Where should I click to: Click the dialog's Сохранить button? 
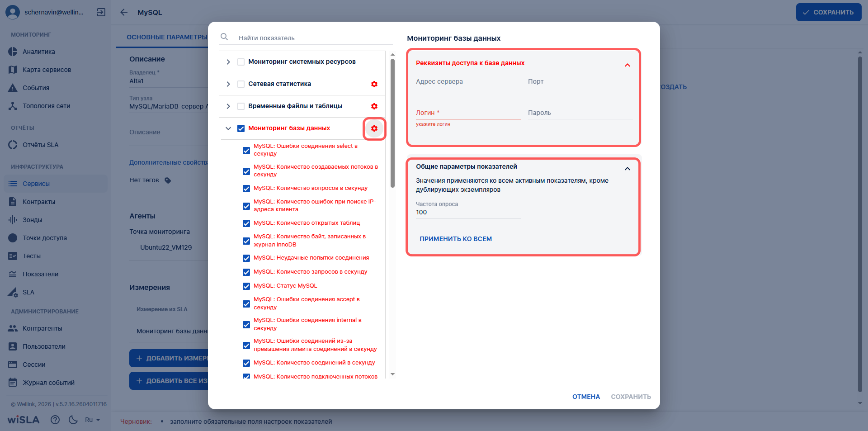point(631,397)
